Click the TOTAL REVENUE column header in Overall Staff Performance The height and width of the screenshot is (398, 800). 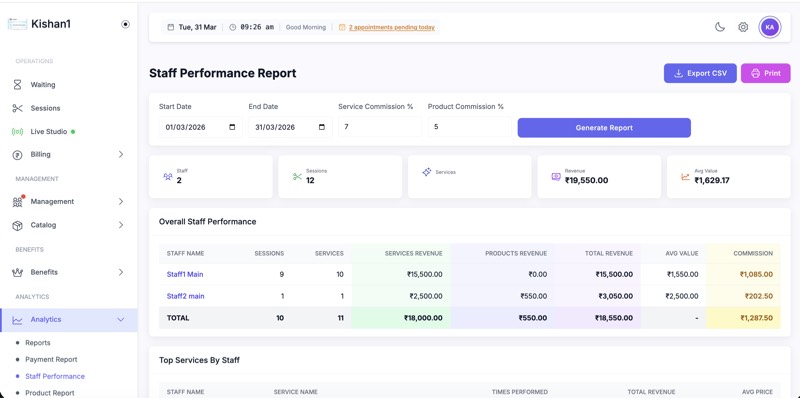point(609,253)
